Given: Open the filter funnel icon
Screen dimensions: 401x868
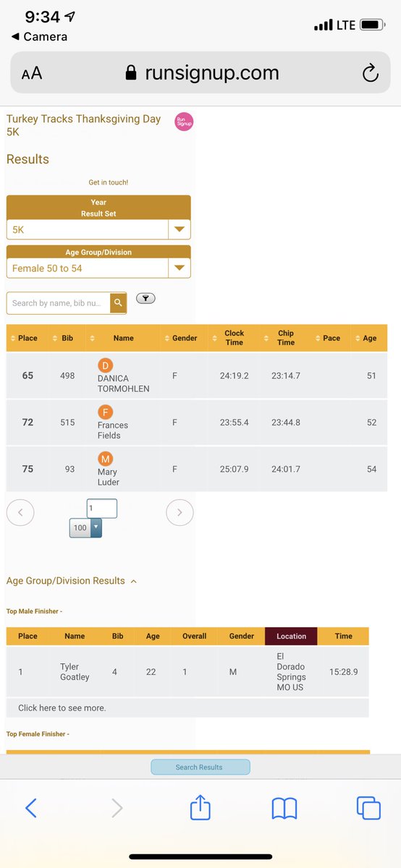Looking at the screenshot, I should coord(145,298).
